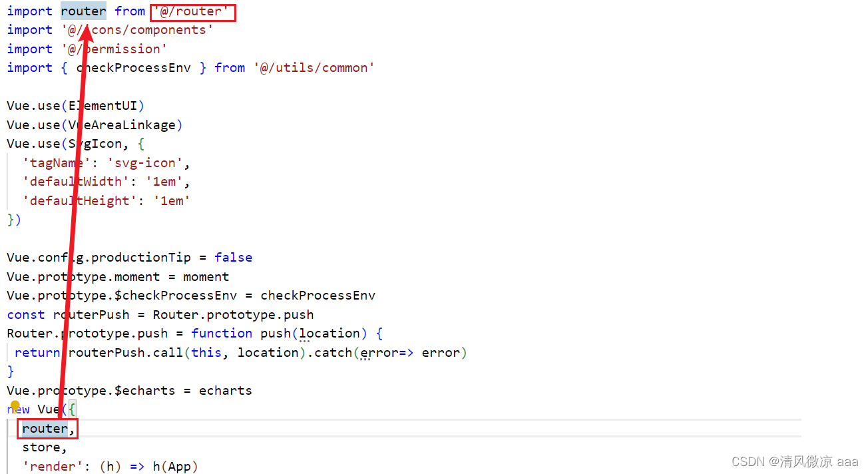Click the highlighted router import identifier
This screenshot has width=868, height=474.
click(83, 11)
